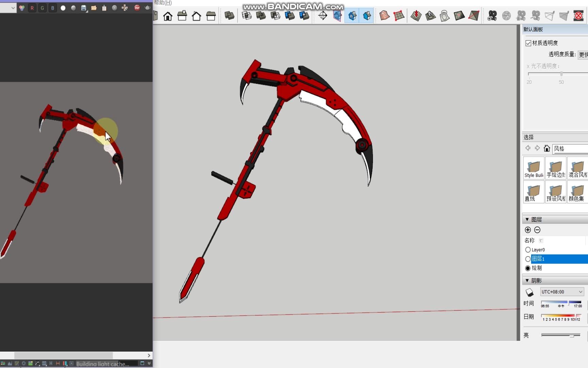
Task: Go to home styles collection icon
Action: coord(547,148)
